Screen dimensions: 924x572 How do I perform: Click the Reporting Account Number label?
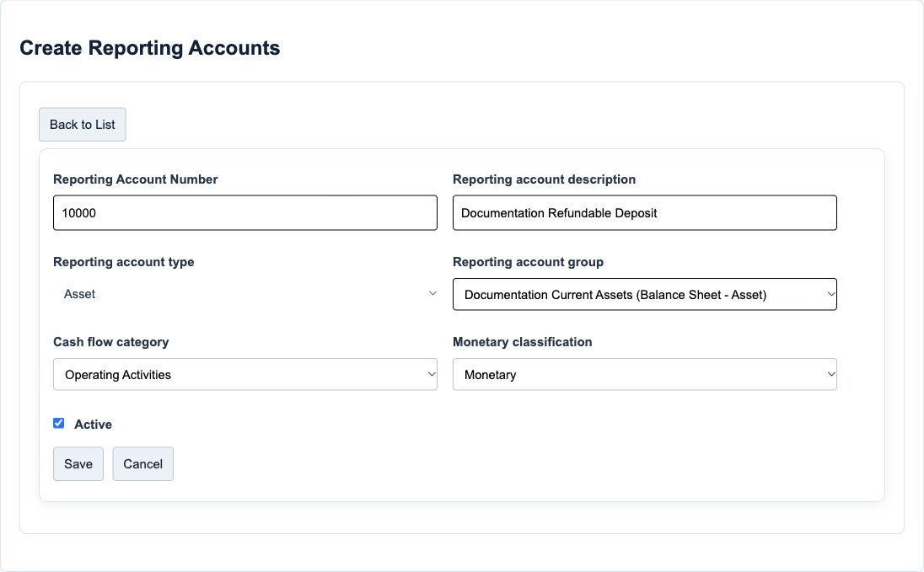coord(136,179)
